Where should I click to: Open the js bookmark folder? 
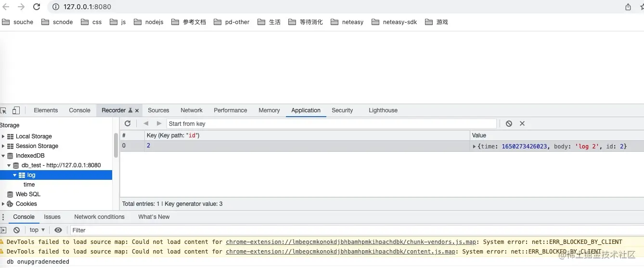point(118,22)
